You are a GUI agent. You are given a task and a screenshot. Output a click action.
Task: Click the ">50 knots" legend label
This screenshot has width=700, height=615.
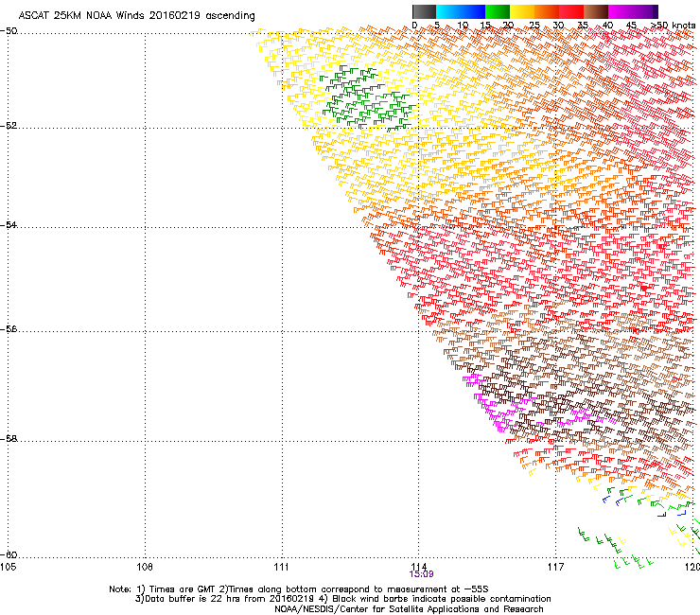coord(674,26)
